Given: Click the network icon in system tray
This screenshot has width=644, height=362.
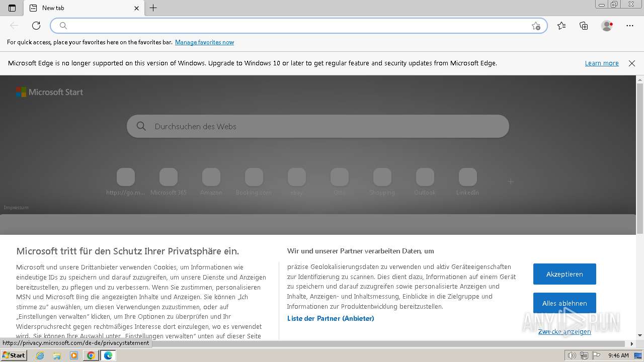Looking at the screenshot, I should click(584, 355).
